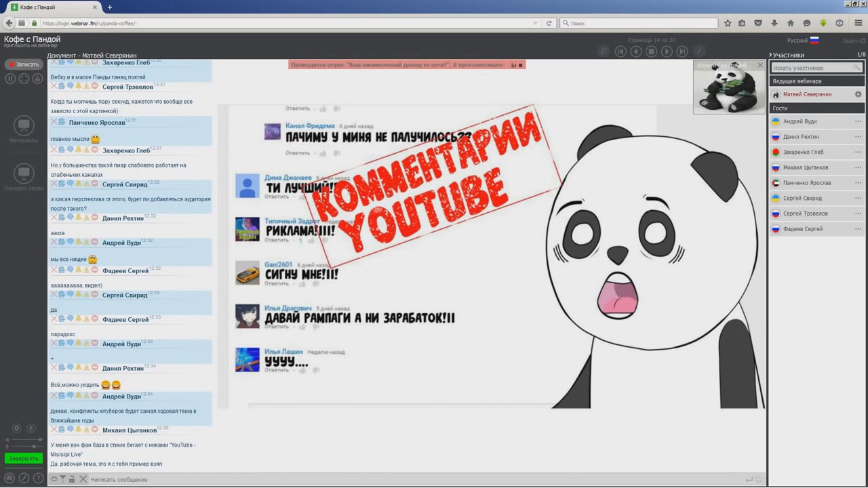Open the Русский language selector
The image size is (868, 488).
click(803, 41)
